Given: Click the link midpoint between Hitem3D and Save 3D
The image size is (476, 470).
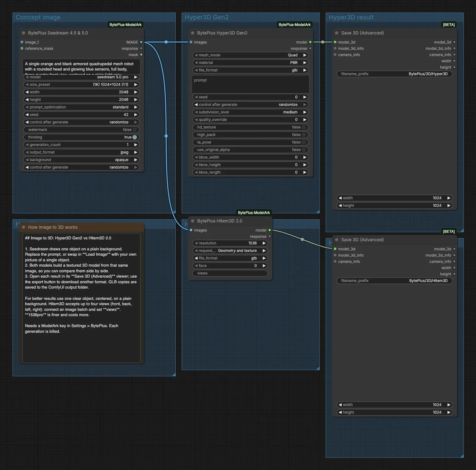Looking at the screenshot, I should [x=302, y=239].
